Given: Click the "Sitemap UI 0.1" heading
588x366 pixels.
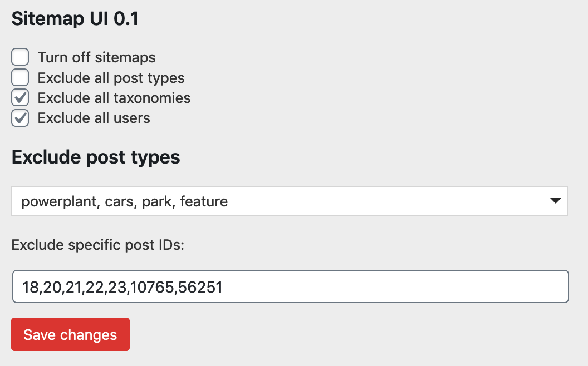Looking at the screenshot, I should tap(75, 19).
